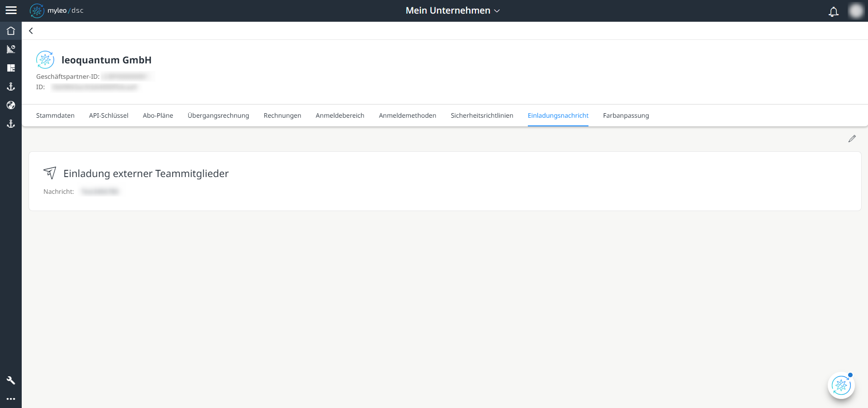The width and height of the screenshot is (868, 408).
Task: Open the hamburger main menu
Action: (x=11, y=10)
